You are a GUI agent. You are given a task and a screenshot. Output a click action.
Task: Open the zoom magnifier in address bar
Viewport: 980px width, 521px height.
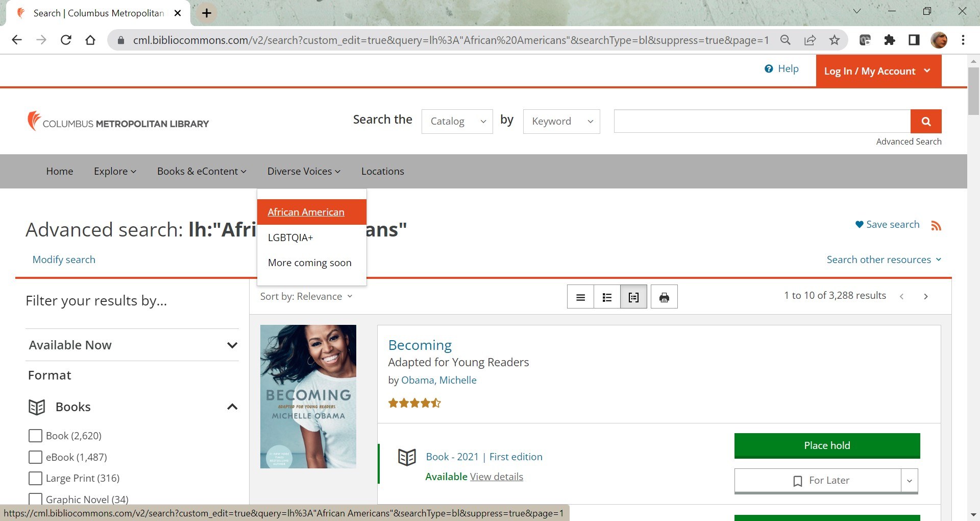[x=786, y=40]
